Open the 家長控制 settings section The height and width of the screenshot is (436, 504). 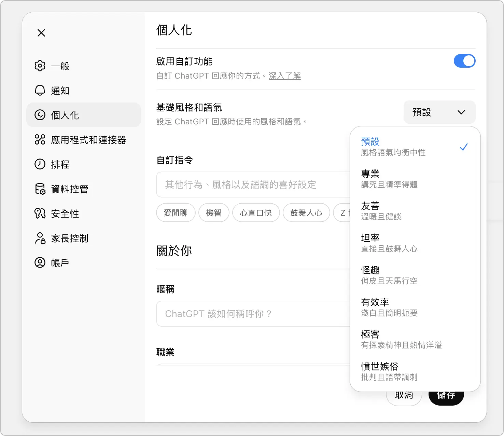(x=84, y=238)
